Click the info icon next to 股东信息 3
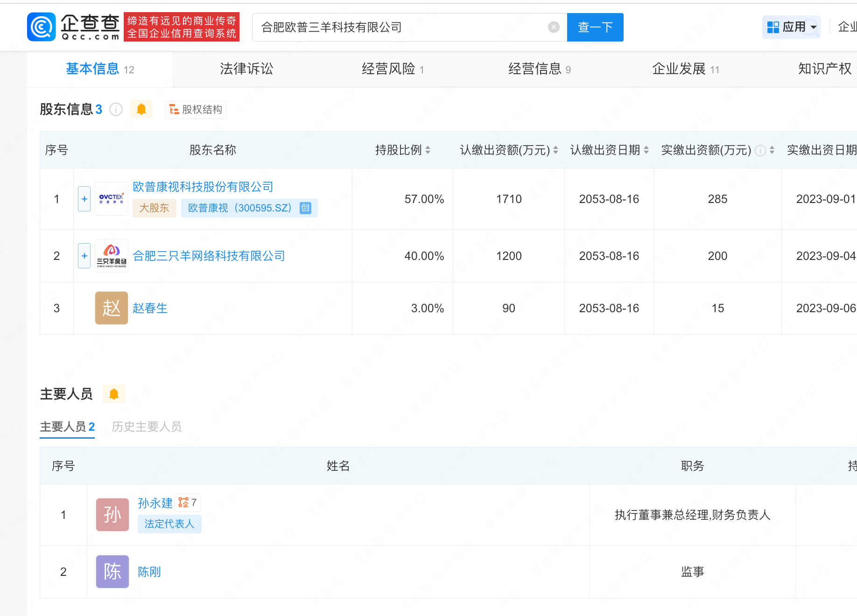 (116, 109)
